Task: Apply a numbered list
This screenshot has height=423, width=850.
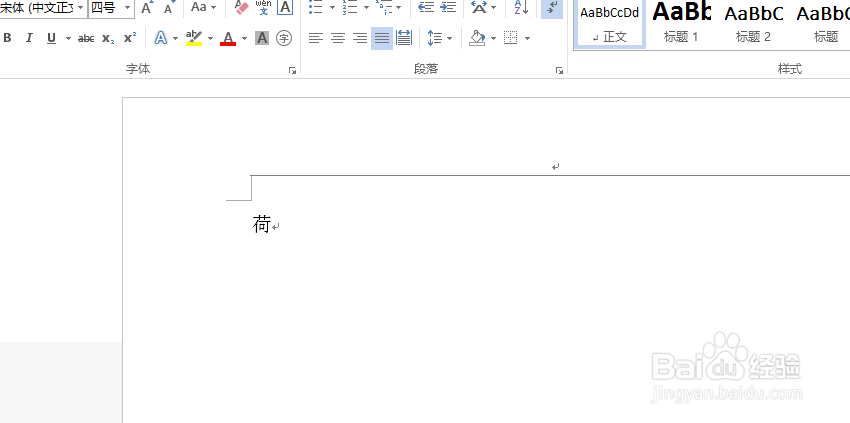Action: click(350, 8)
